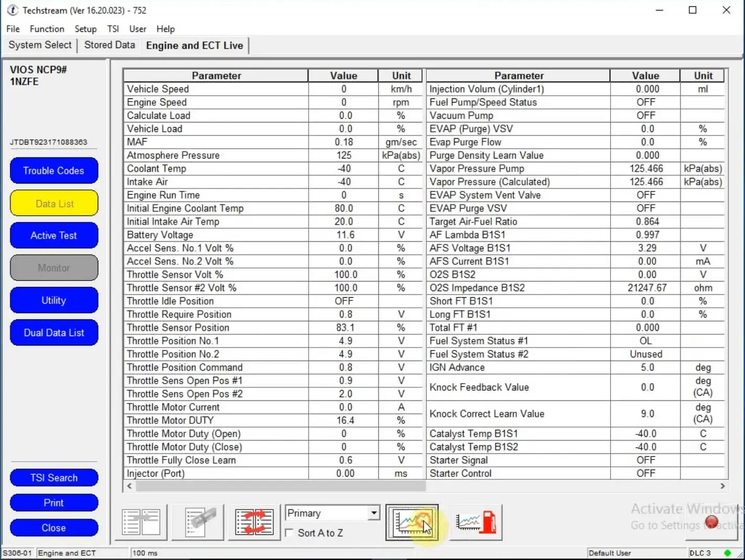The height and width of the screenshot is (560, 745).
Task: Switch to the Stored Data tab
Action: [110, 45]
